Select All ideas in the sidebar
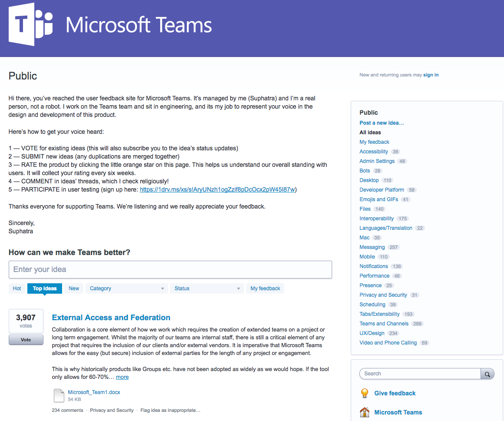This screenshot has height=421, width=504. (x=370, y=133)
